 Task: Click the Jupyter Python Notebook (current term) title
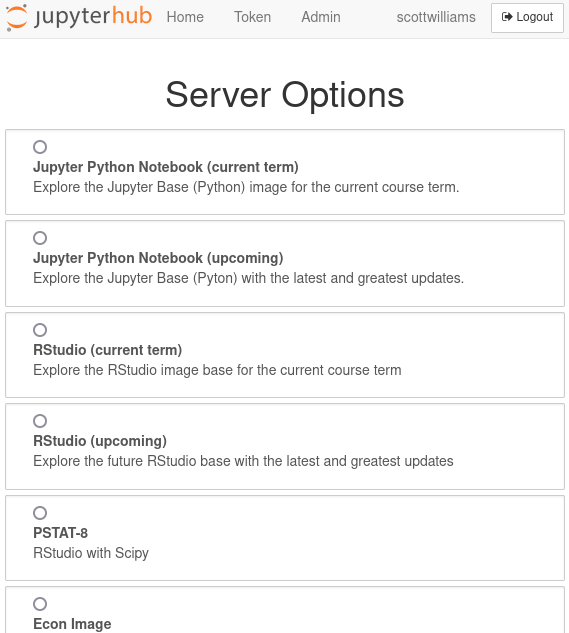coord(166,167)
